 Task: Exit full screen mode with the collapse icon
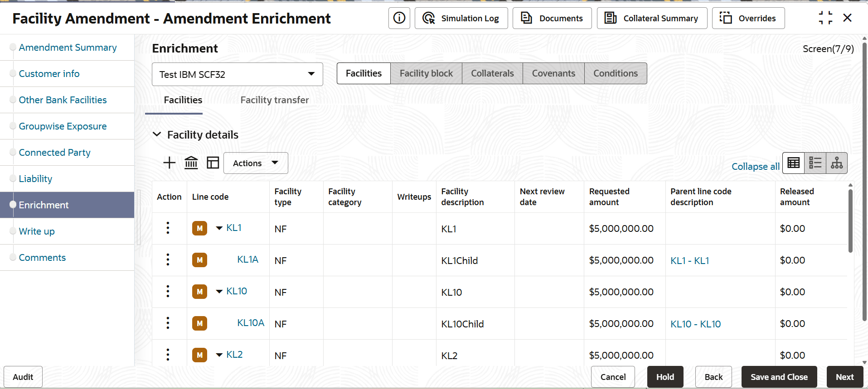click(x=825, y=18)
